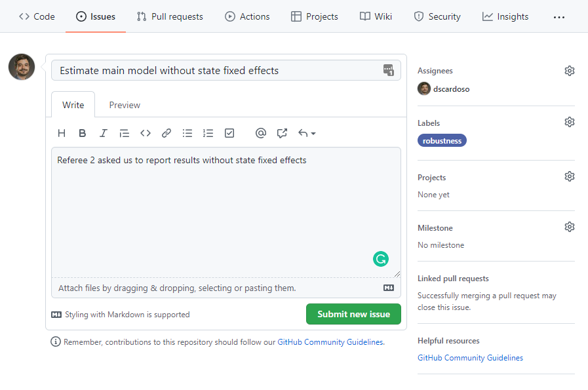The height and width of the screenshot is (390, 588).
Task: Open GitHub Community Guidelines sidebar link
Action: [x=470, y=358]
